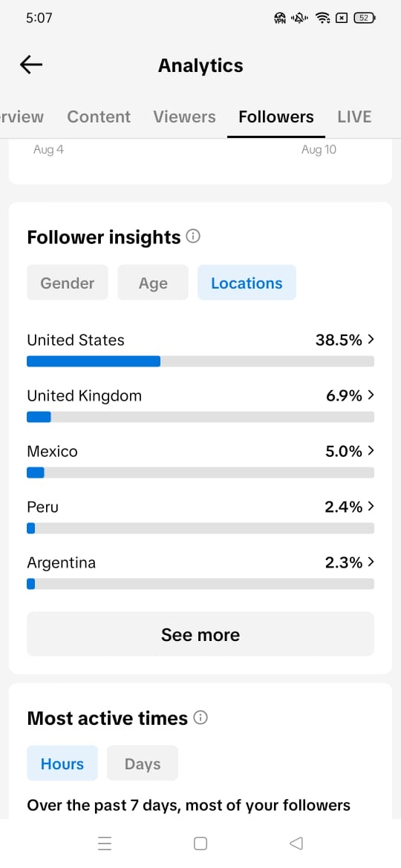Image resolution: width=401 pixels, height=868 pixels.
Task: Select the Age filter chip
Action: [x=153, y=283]
